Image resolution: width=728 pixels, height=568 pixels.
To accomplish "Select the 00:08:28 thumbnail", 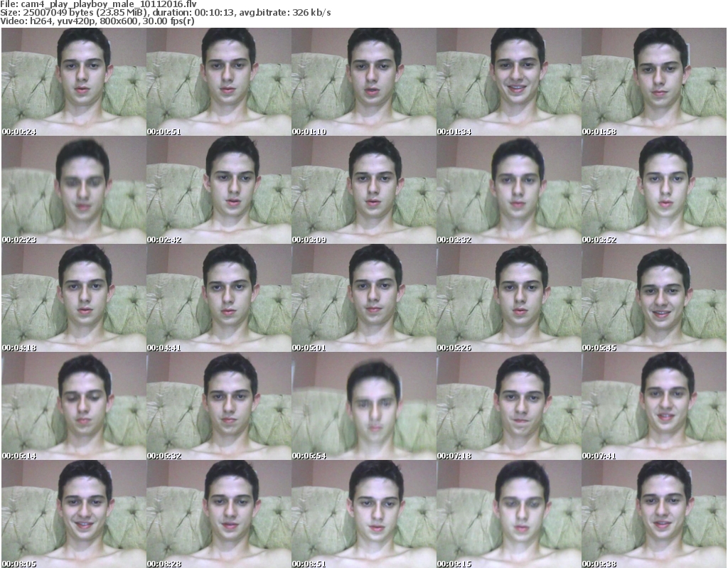I will [219, 514].
